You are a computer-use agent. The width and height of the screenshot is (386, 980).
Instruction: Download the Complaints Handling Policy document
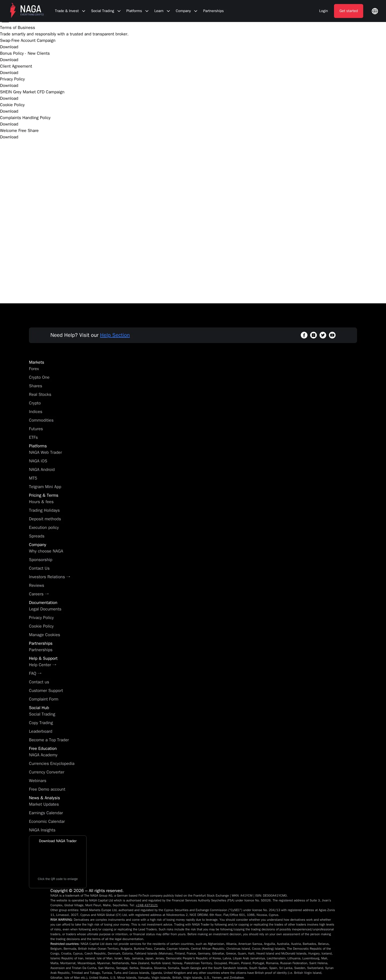coord(9,124)
